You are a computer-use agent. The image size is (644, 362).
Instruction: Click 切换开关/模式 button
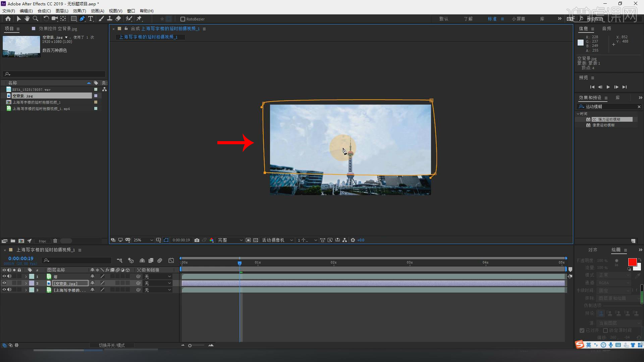tap(112, 345)
